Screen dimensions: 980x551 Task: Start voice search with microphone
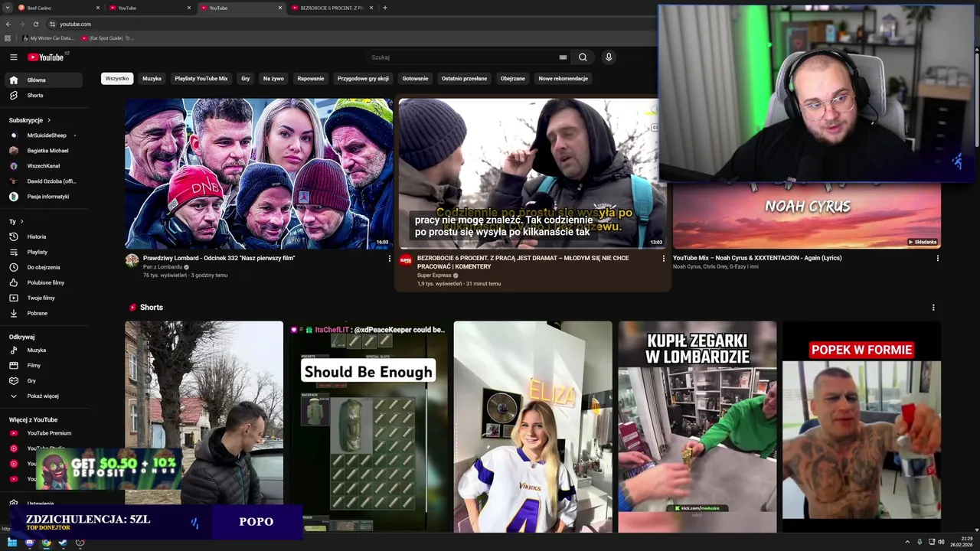(609, 57)
